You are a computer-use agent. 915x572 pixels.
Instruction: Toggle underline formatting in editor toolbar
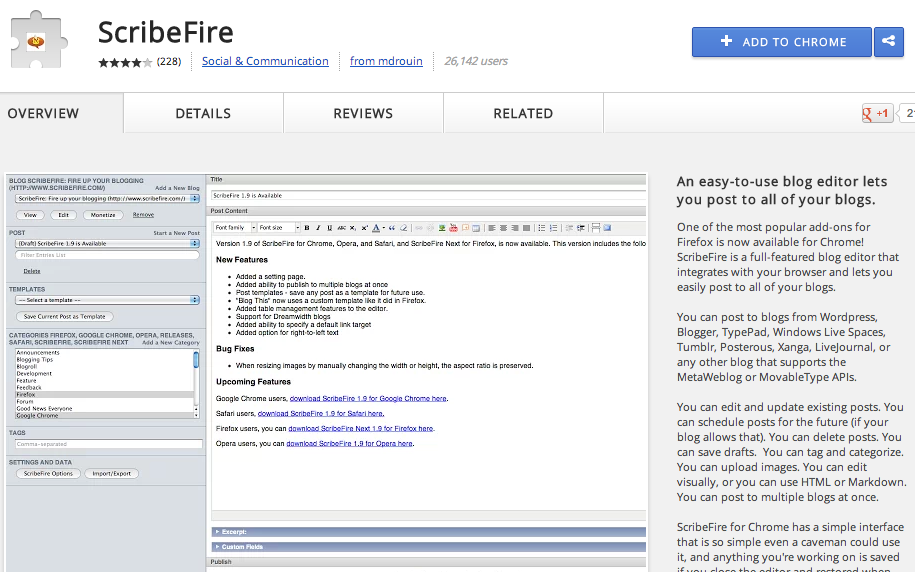coord(330,228)
